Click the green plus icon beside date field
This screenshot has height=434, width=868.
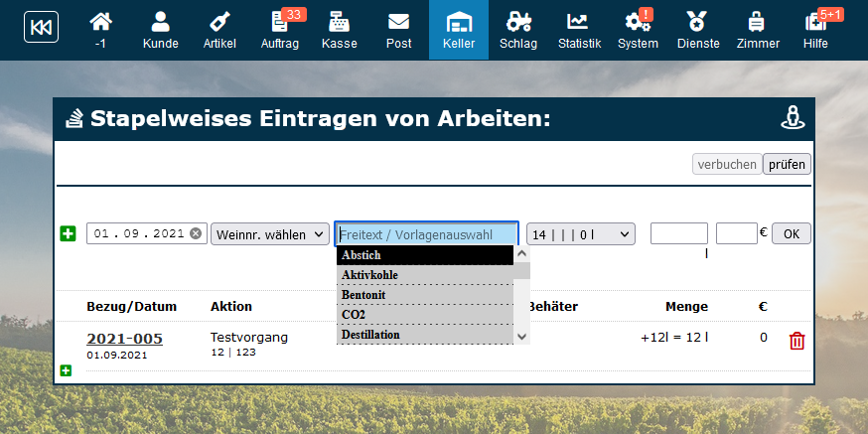tap(68, 233)
